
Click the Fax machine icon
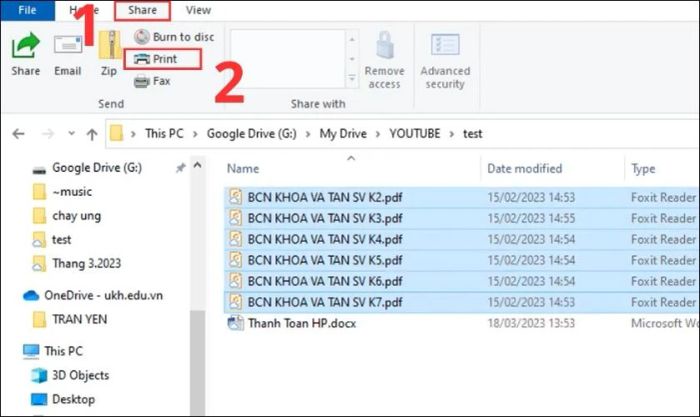coord(142,81)
